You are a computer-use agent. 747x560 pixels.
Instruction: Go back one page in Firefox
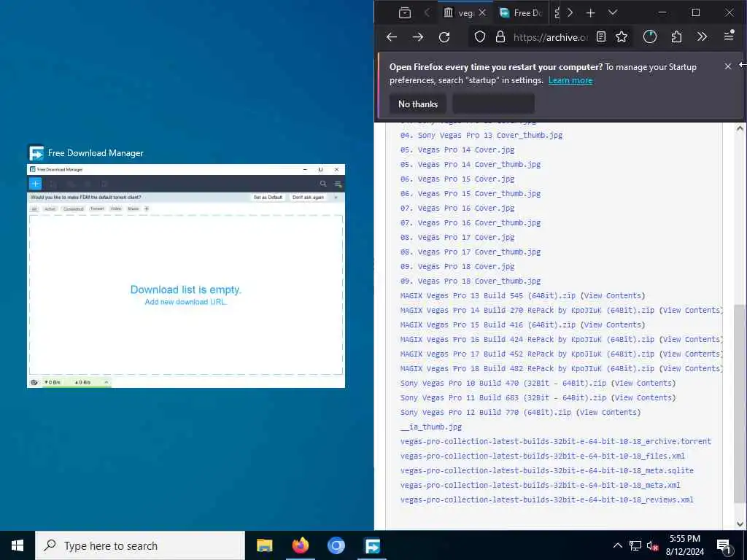pyautogui.click(x=392, y=37)
